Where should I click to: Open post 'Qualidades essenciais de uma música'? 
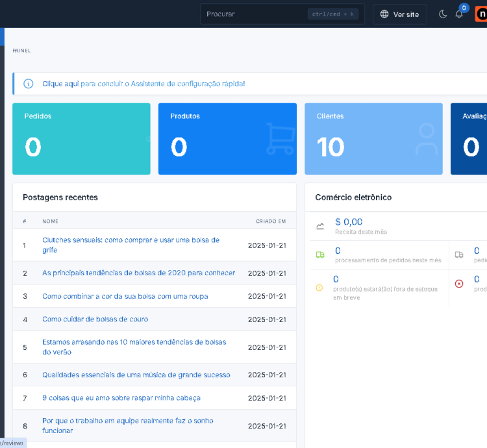136,375
